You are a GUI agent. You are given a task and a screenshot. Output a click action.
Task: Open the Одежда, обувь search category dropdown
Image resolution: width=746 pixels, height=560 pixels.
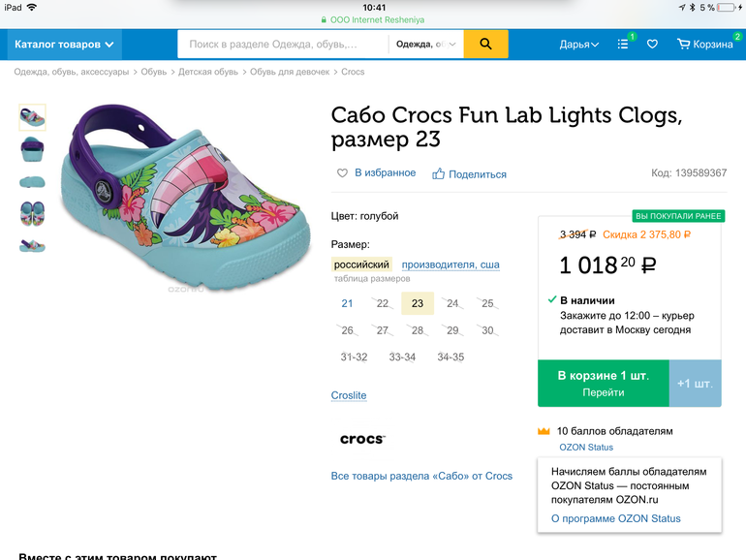(x=426, y=44)
